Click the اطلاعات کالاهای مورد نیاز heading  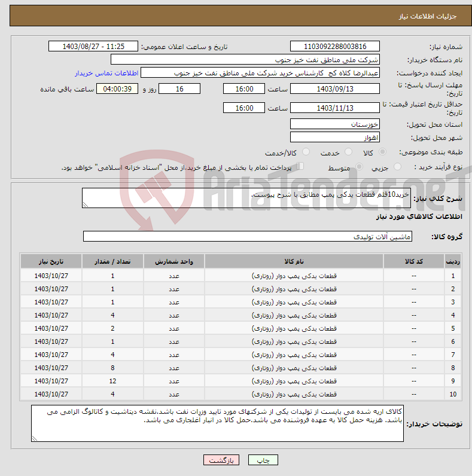pyautogui.click(x=419, y=216)
